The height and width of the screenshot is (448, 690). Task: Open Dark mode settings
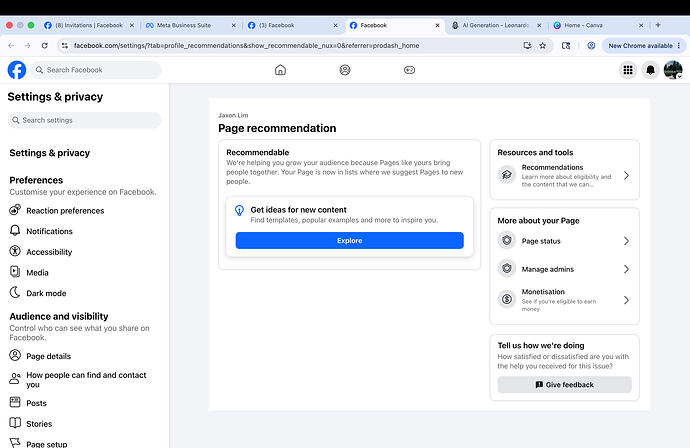click(46, 293)
